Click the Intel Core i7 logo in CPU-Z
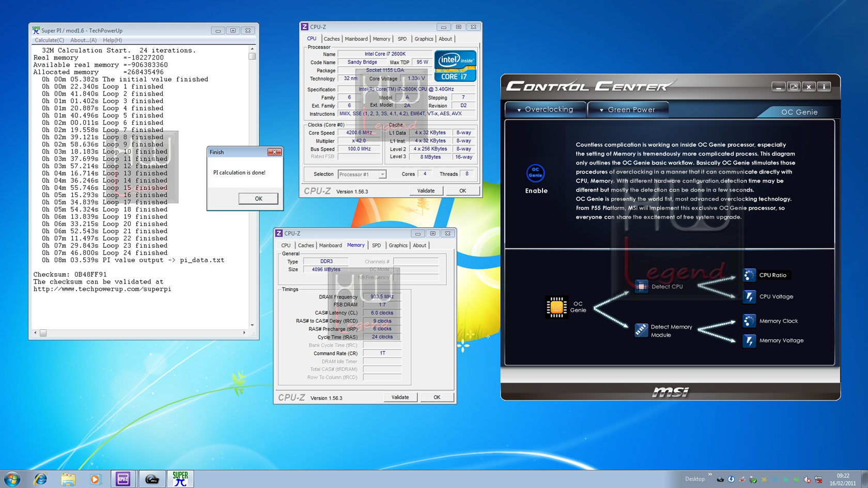 (455, 66)
